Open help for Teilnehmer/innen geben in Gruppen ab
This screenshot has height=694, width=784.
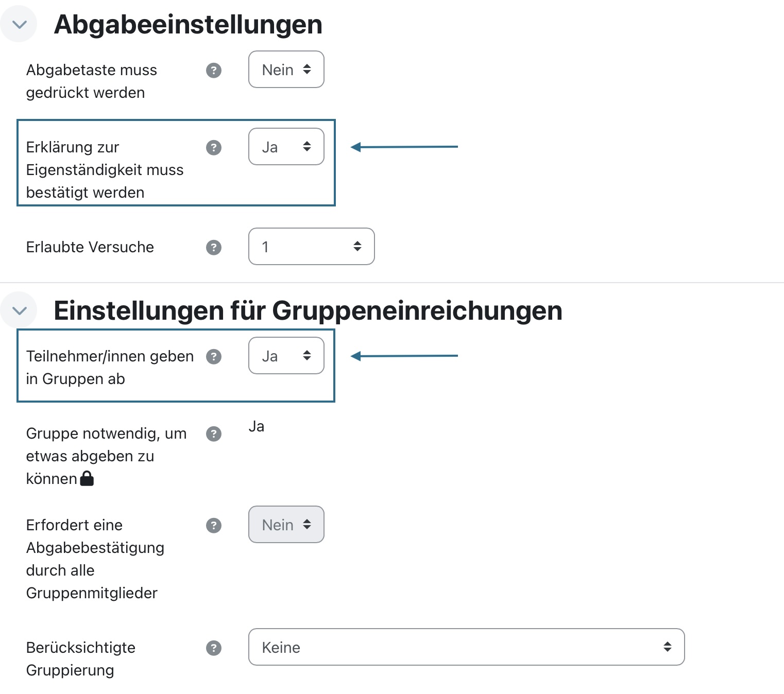(x=214, y=357)
